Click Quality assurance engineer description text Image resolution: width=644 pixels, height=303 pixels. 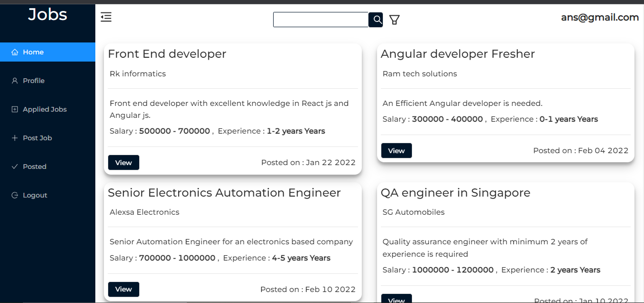tap(485, 248)
